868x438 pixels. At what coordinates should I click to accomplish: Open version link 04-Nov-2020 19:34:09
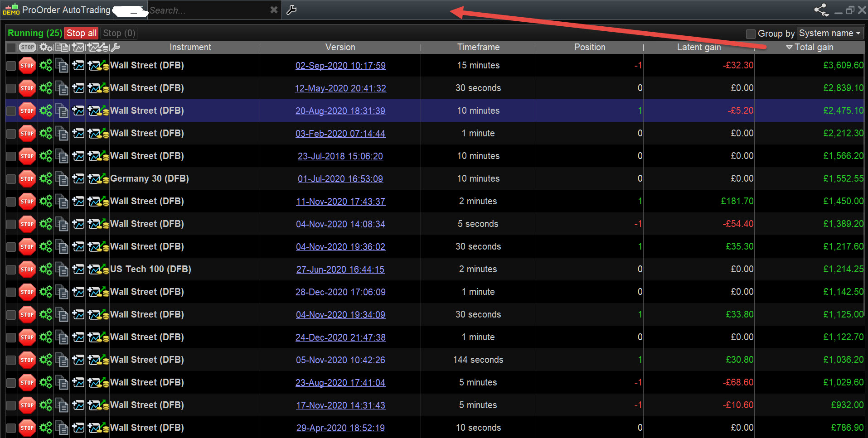click(x=340, y=315)
